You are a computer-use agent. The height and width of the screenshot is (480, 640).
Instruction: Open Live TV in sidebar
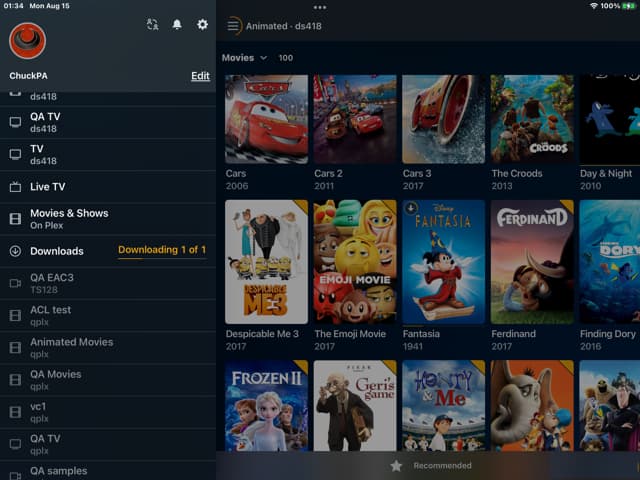coord(108,187)
